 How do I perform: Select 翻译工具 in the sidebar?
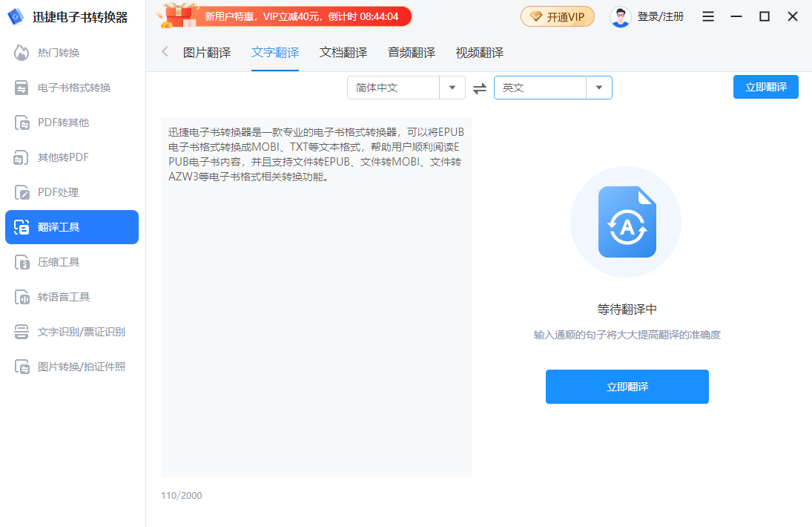(72, 227)
